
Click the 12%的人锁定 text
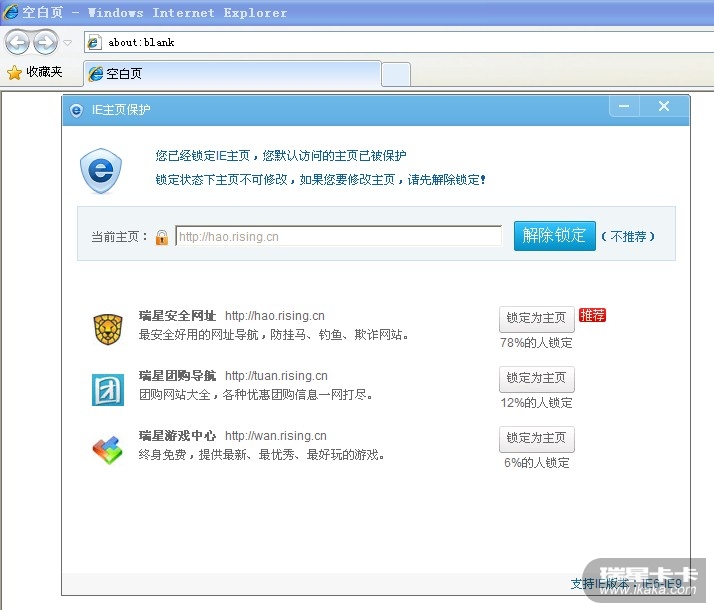point(536,403)
